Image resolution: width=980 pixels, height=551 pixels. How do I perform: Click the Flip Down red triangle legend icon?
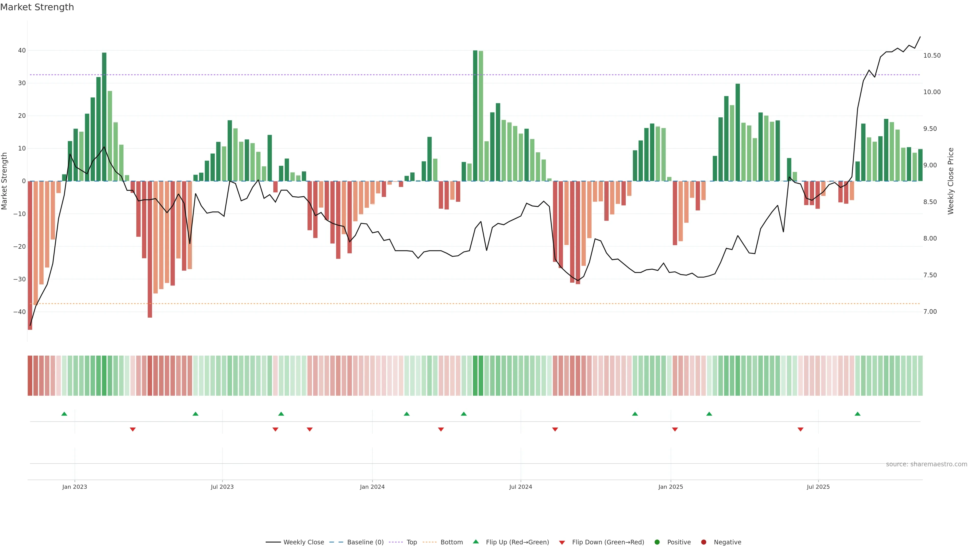click(562, 543)
